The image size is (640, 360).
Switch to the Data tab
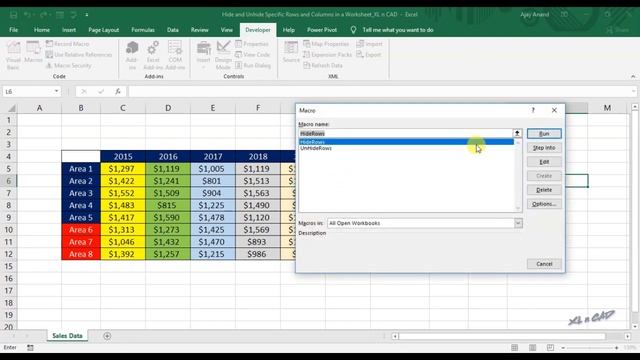click(x=173, y=30)
